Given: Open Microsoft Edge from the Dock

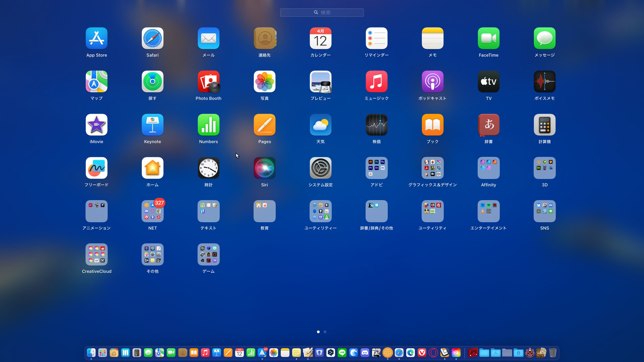Looking at the screenshot, I should (x=411, y=353).
